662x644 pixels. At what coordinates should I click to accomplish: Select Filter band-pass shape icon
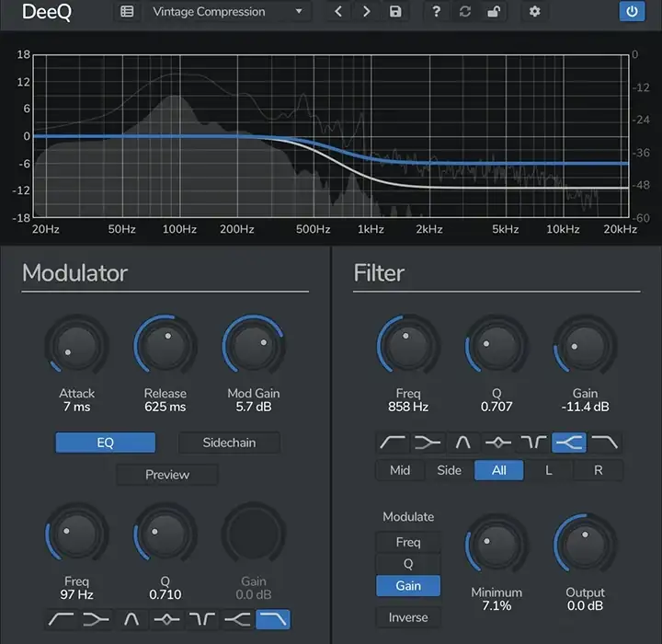[x=428, y=443]
